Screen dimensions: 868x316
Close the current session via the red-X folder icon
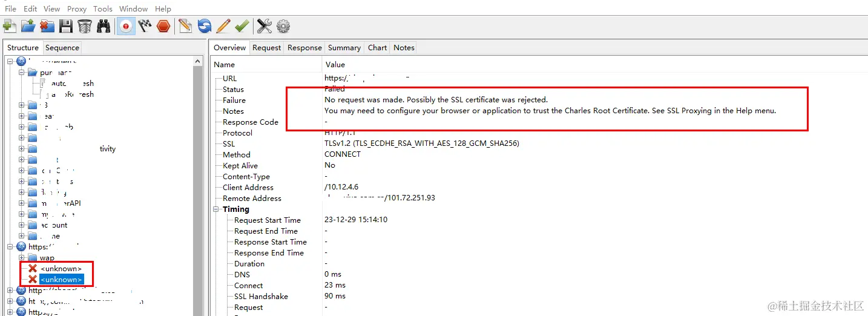pyautogui.click(x=47, y=26)
